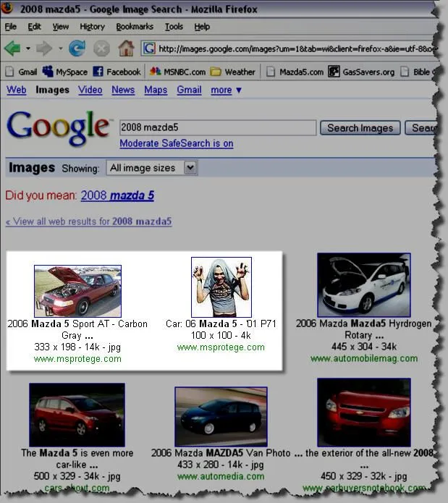Viewport: 448px width, 503px height.
Task: Click the Forward arrow button
Action: point(44,48)
